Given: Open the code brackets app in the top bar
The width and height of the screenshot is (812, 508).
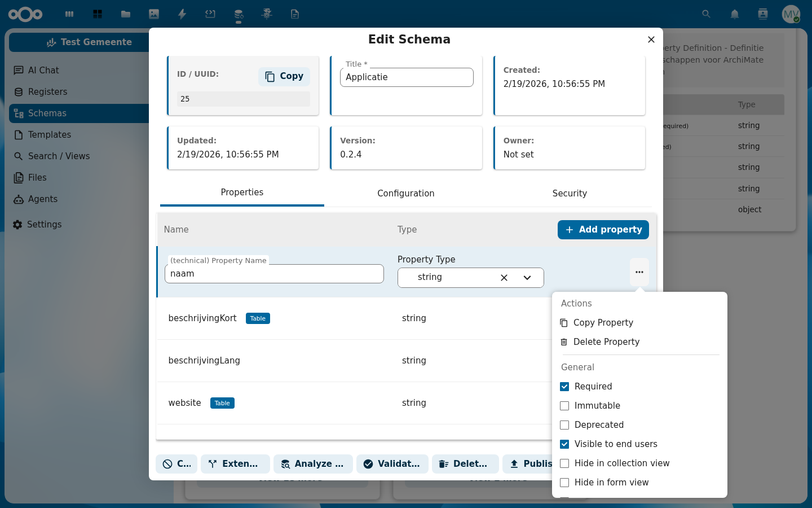Looking at the screenshot, I should pos(210,14).
